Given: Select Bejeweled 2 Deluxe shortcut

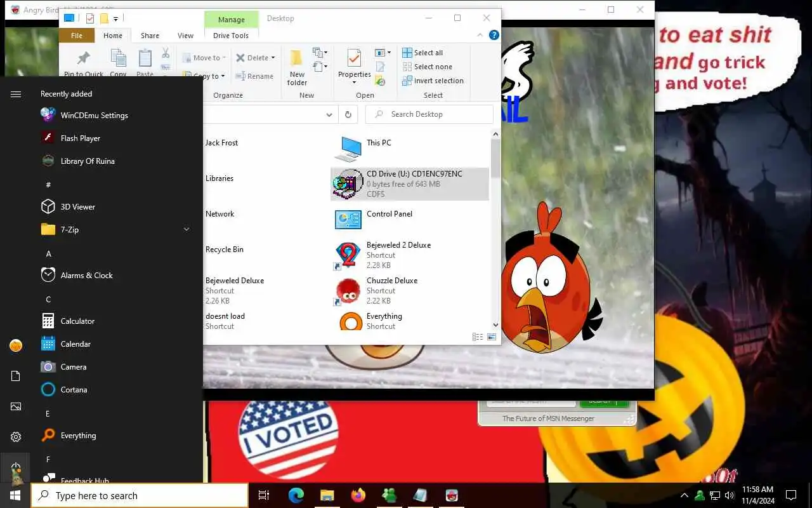Looking at the screenshot, I should point(410,255).
